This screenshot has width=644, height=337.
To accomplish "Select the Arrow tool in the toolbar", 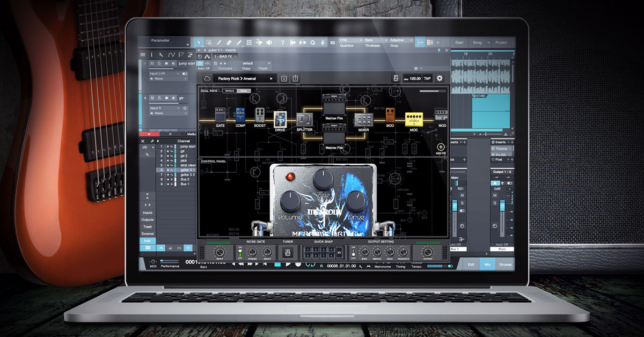I will point(200,41).
